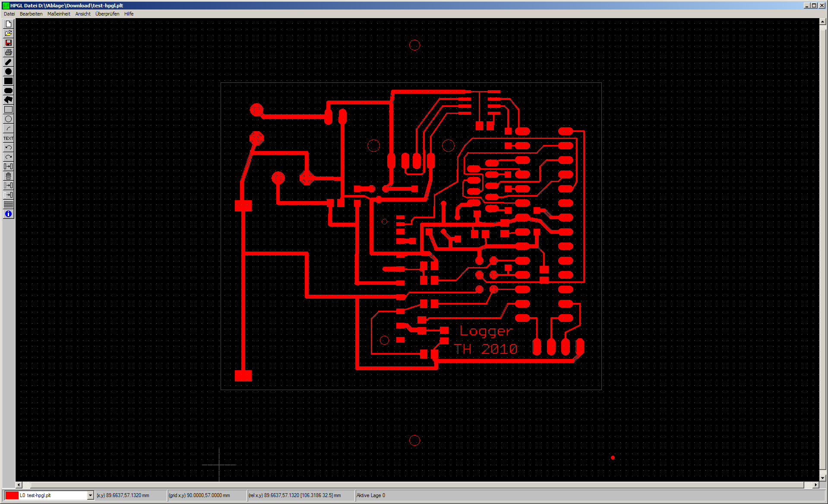
Task: Click the Aktive Lage 0 status text
Action: pos(371,495)
